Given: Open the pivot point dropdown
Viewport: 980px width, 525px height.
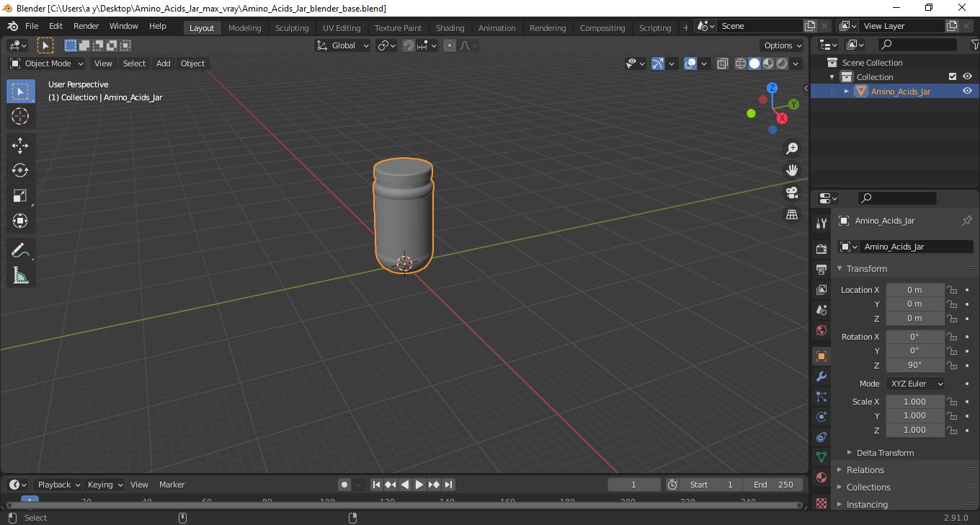Looking at the screenshot, I should 387,45.
